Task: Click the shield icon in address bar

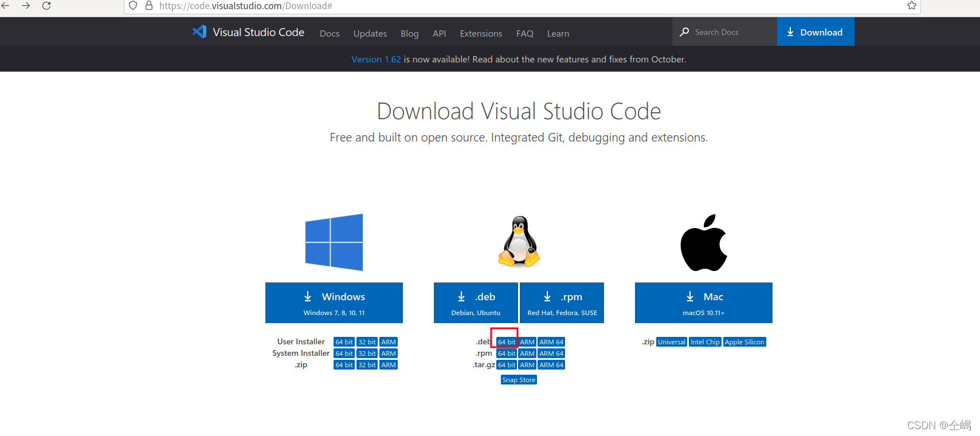Action: tap(133, 6)
